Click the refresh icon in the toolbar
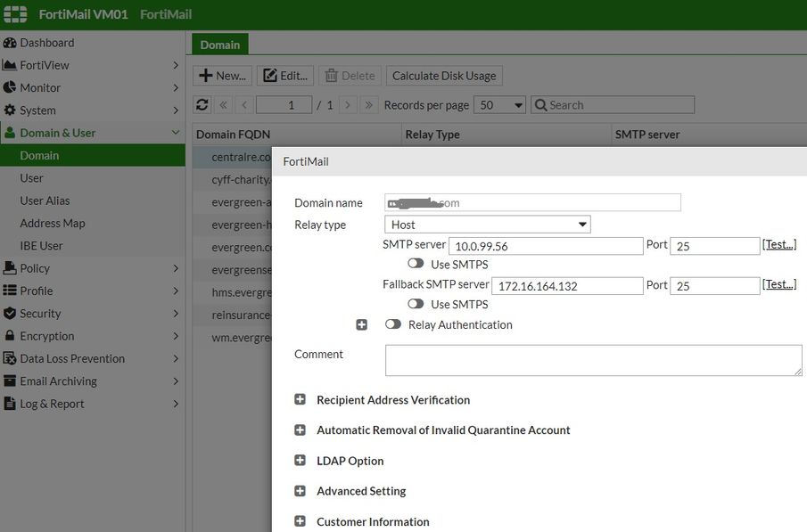 (x=202, y=105)
